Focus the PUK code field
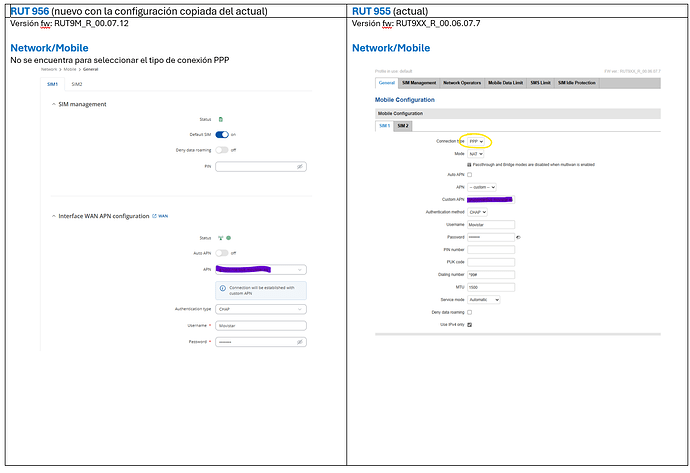Screen dimensions: 690x473 tap(491, 262)
